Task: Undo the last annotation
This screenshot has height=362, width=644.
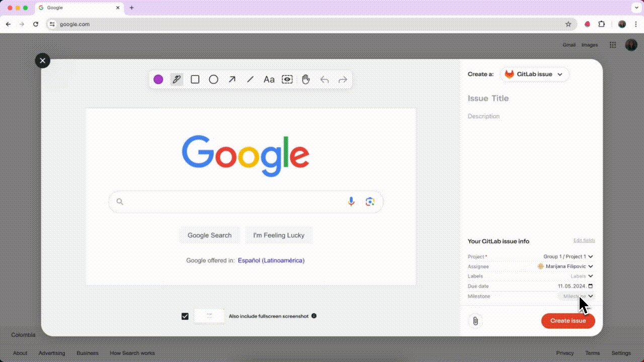Action: coord(325,79)
